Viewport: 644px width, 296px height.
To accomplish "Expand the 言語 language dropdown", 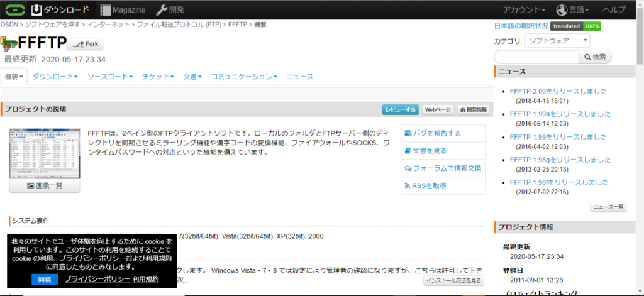I will click(x=572, y=10).
